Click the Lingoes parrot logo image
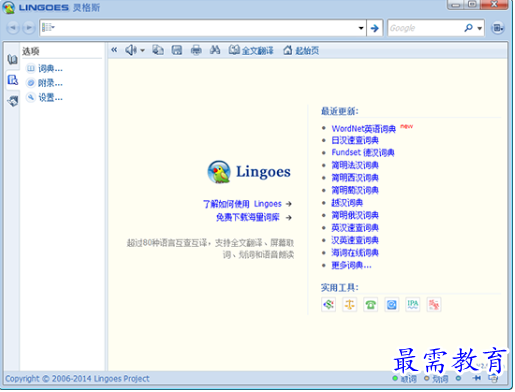This screenshot has width=515, height=392. (x=219, y=171)
